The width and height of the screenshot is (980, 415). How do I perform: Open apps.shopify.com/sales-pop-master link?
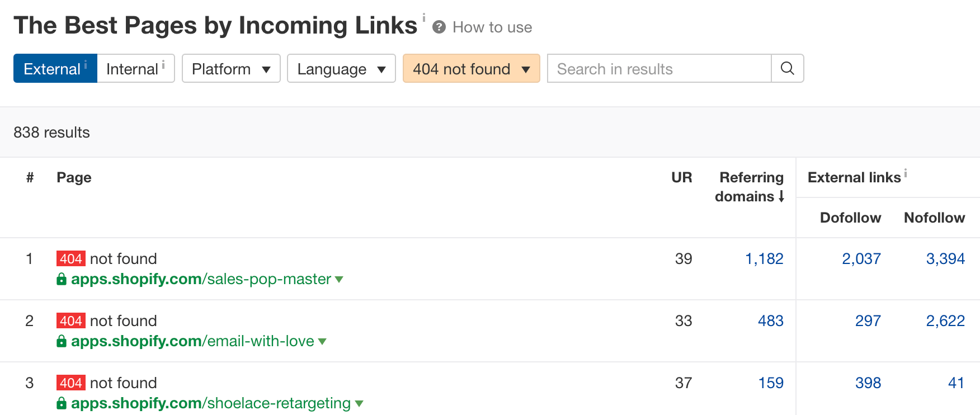pos(201,279)
